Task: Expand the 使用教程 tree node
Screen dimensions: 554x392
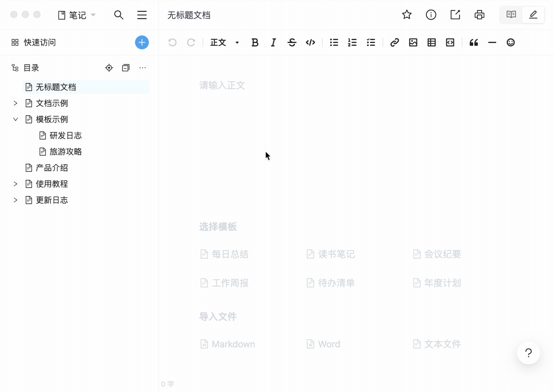Action: [x=15, y=184]
